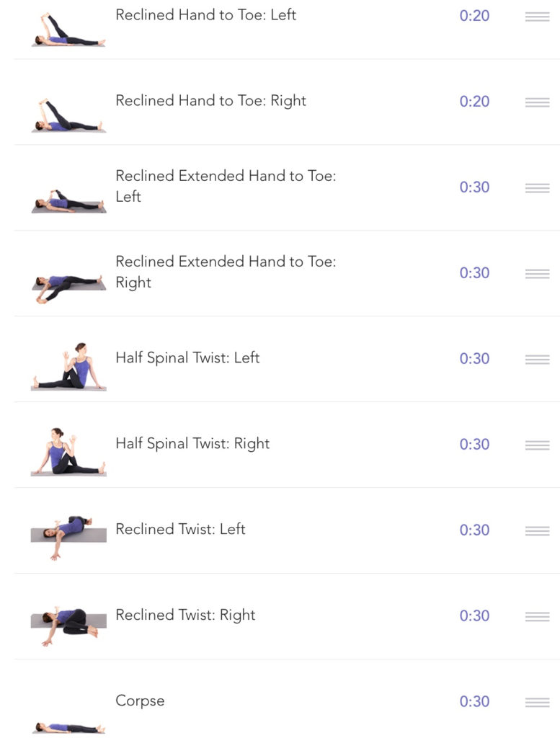This screenshot has width=560, height=738.
Task: Edit 0:30 duration for Corpse pose
Action: [474, 701]
